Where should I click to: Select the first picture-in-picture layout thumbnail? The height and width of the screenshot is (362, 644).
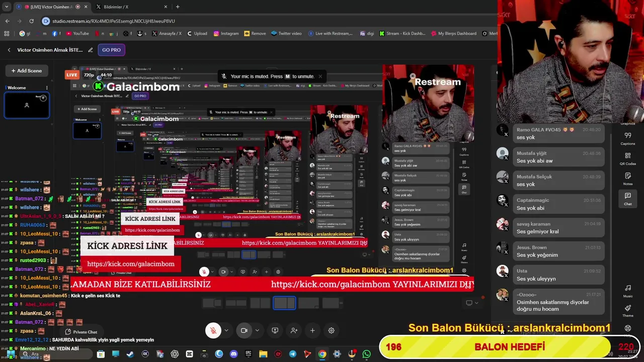211,303
